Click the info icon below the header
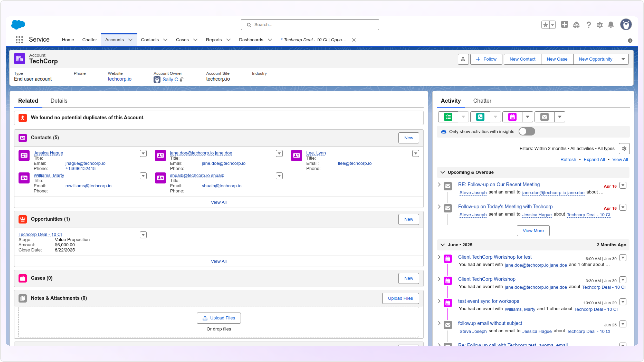Screen dimensions: 644x362 click(x=630, y=40)
